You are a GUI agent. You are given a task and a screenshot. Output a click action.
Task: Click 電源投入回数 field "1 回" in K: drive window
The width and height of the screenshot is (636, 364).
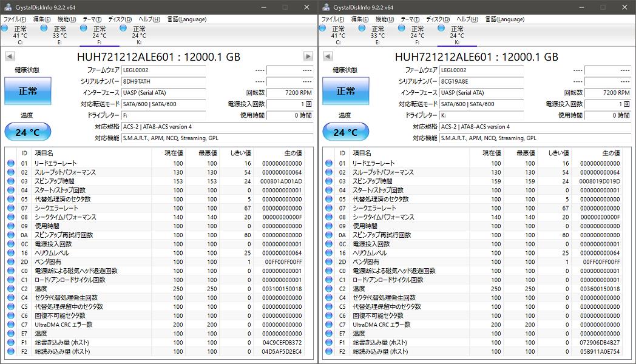pyautogui.click(x=607, y=104)
